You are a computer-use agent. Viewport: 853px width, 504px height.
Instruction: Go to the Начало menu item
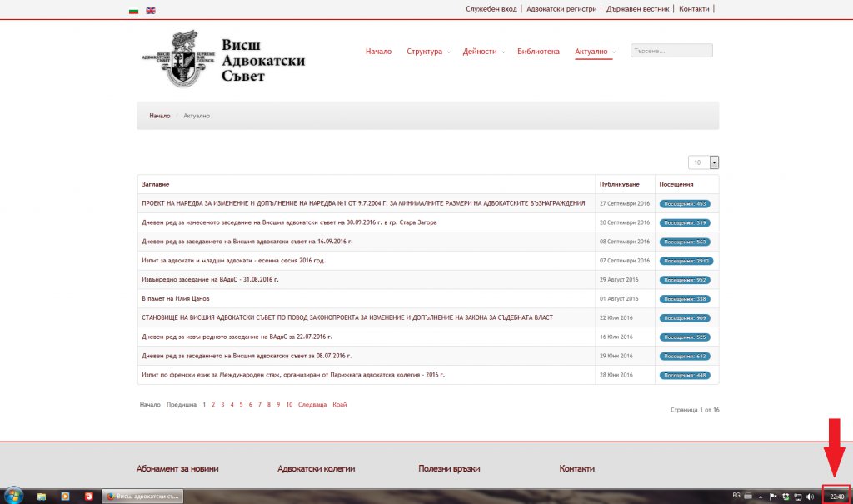(378, 52)
